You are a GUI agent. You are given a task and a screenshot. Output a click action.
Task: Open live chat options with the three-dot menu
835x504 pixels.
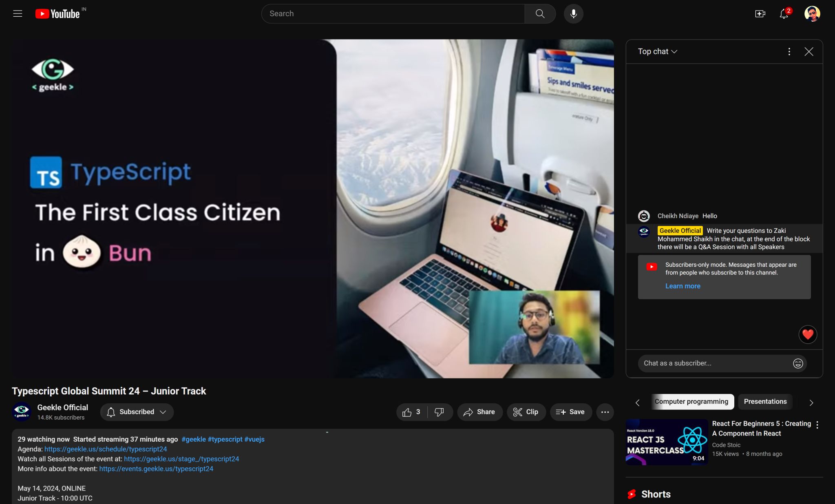pos(789,51)
